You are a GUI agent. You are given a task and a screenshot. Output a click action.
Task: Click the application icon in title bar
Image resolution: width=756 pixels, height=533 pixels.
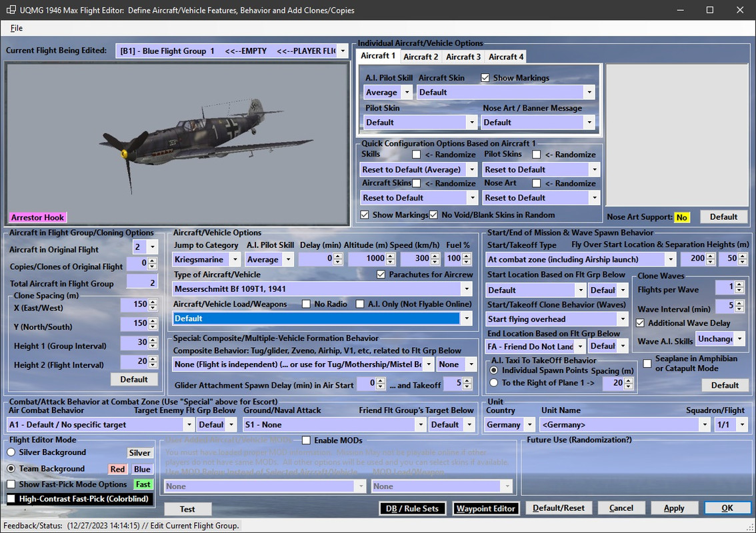[11, 10]
